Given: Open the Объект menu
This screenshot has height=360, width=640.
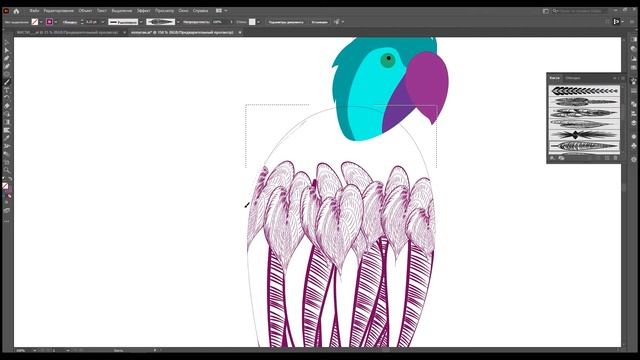Looking at the screenshot, I should point(85,11).
